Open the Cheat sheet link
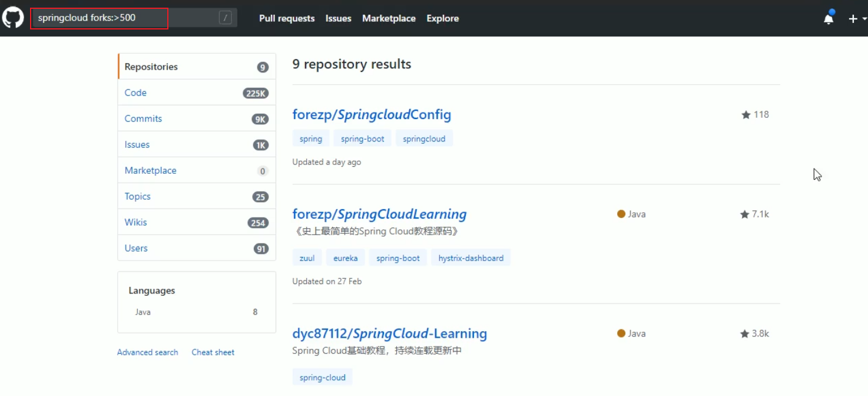The image size is (868, 396). pos(213,352)
